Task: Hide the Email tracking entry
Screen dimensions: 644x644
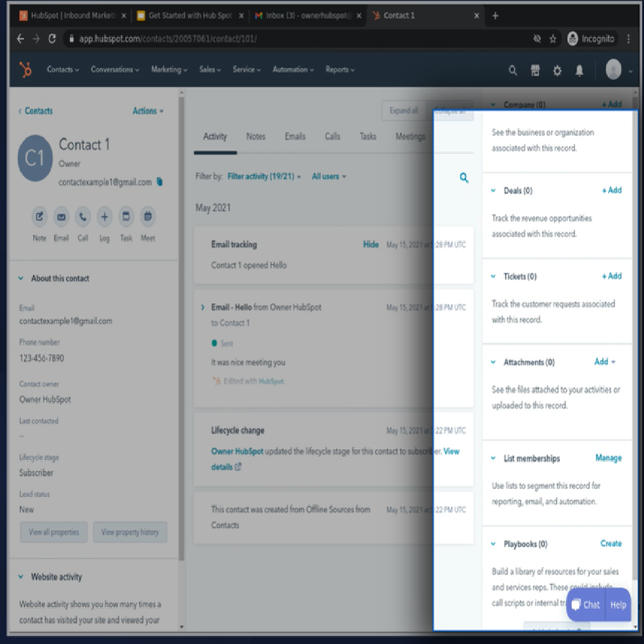Action: (x=371, y=245)
